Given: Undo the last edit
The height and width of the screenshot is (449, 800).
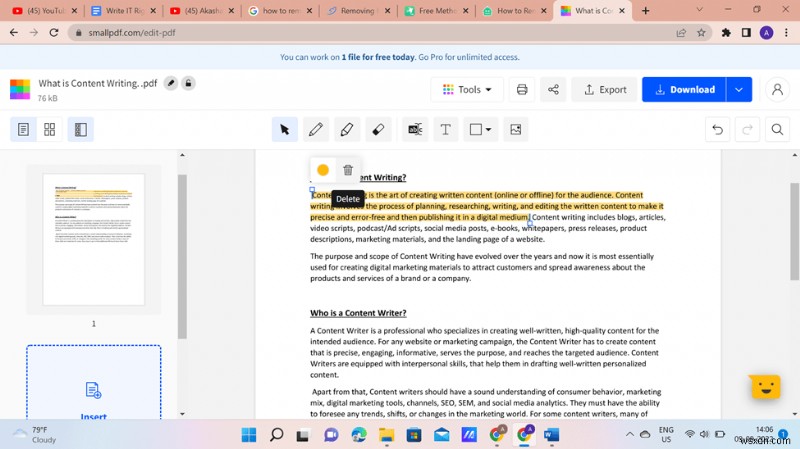Looking at the screenshot, I should pyautogui.click(x=717, y=130).
